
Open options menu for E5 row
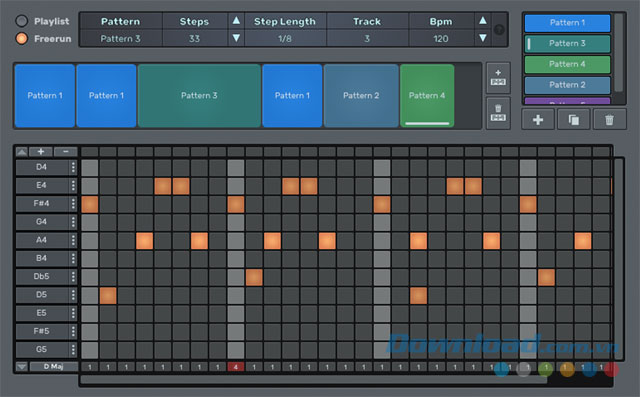pos(73,313)
